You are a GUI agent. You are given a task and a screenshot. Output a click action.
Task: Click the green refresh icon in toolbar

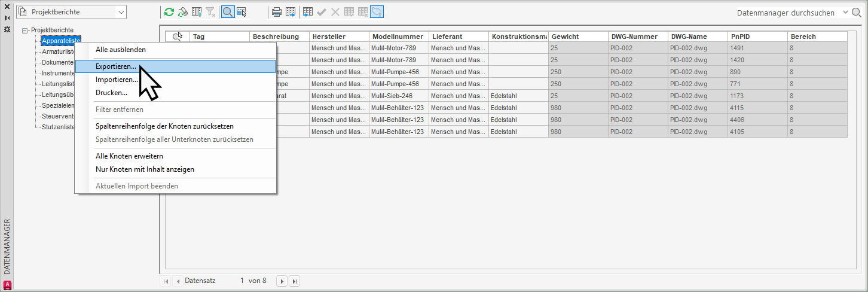(x=169, y=12)
